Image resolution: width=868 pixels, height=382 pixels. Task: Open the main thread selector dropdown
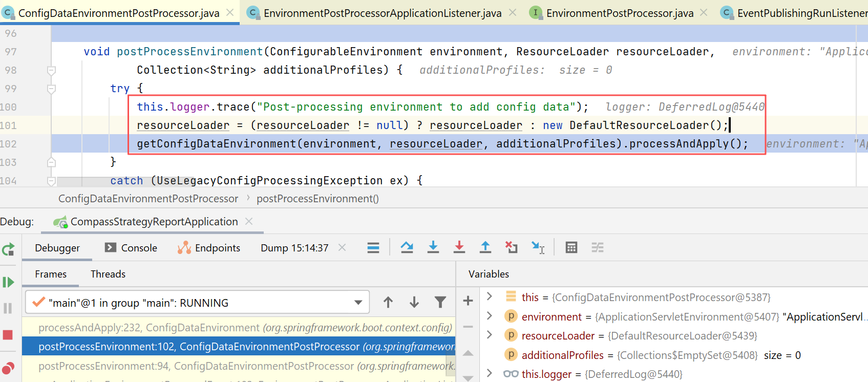coord(358,303)
